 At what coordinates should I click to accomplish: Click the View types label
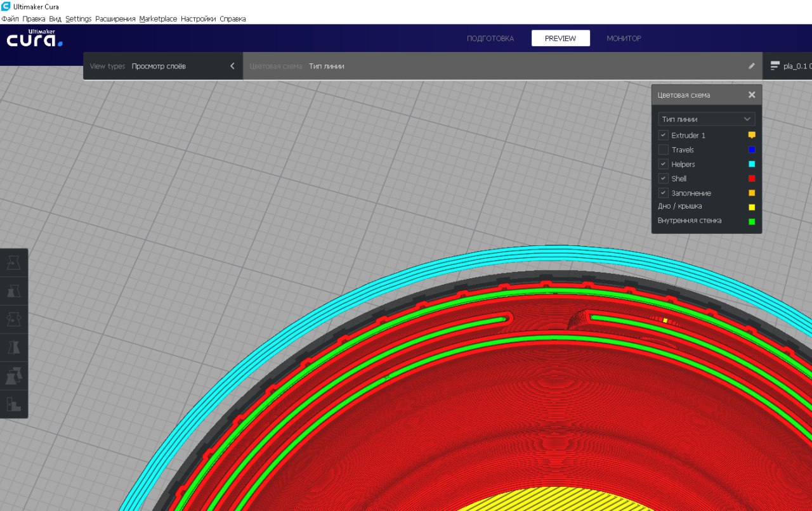tap(107, 66)
